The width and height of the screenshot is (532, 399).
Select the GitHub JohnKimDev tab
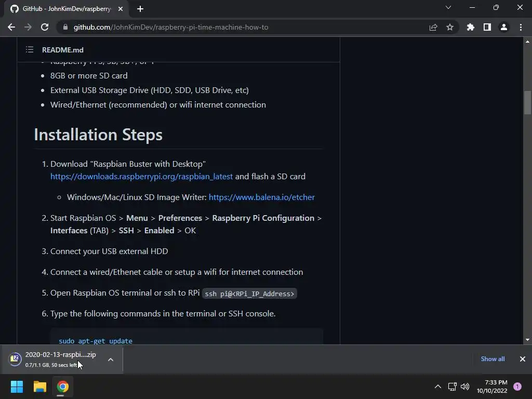tap(66, 9)
